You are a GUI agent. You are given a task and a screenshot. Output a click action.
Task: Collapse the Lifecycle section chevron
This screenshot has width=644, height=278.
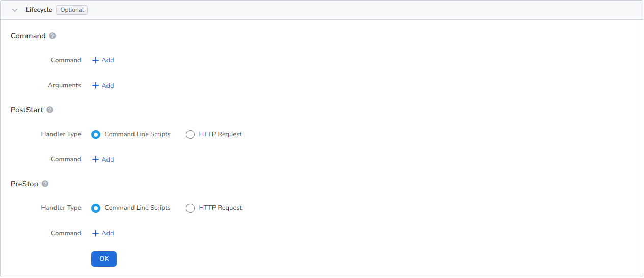click(15, 10)
